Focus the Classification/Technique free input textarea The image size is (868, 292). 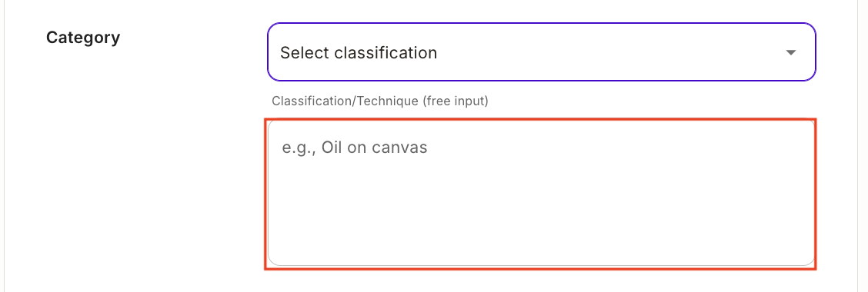542,192
